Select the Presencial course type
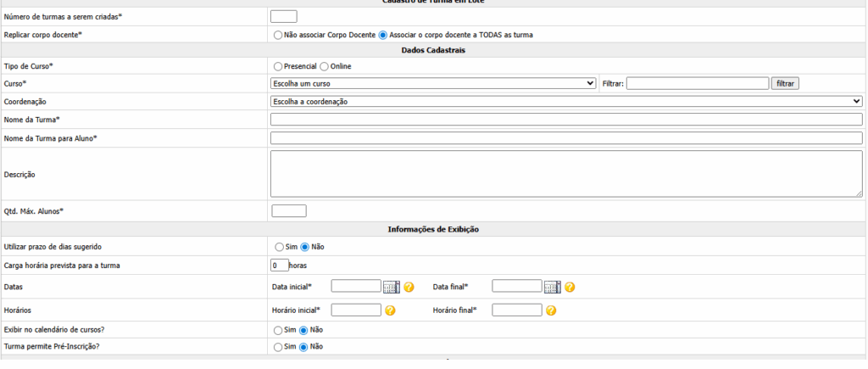The height and width of the screenshot is (369, 868). 278,66
